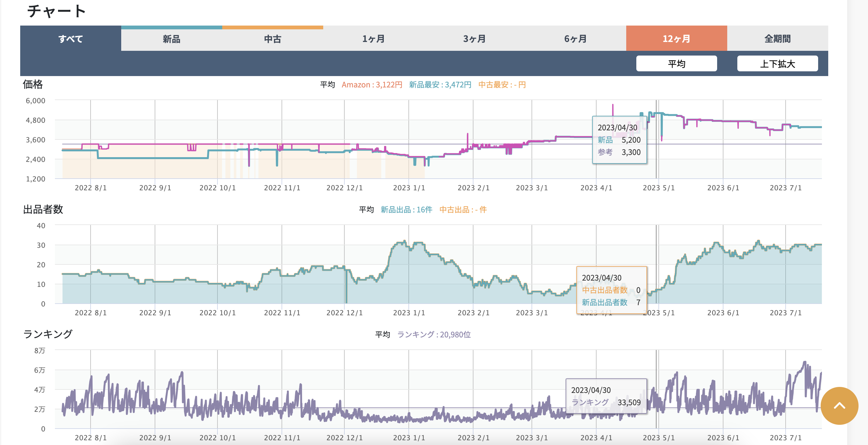The height and width of the screenshot is (445, 868).
Task: Click the 新品出品 16件 legend
Action: [406, 210]
